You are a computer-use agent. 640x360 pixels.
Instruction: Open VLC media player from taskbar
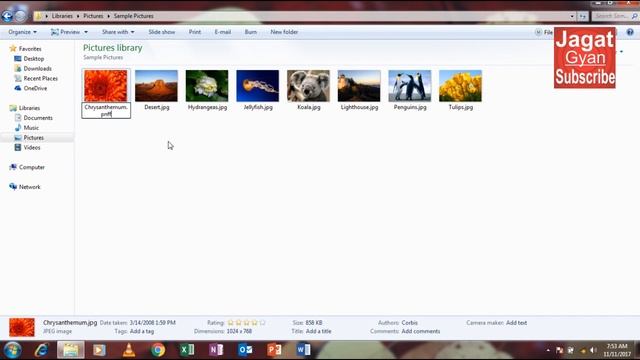tap(129, 350)
